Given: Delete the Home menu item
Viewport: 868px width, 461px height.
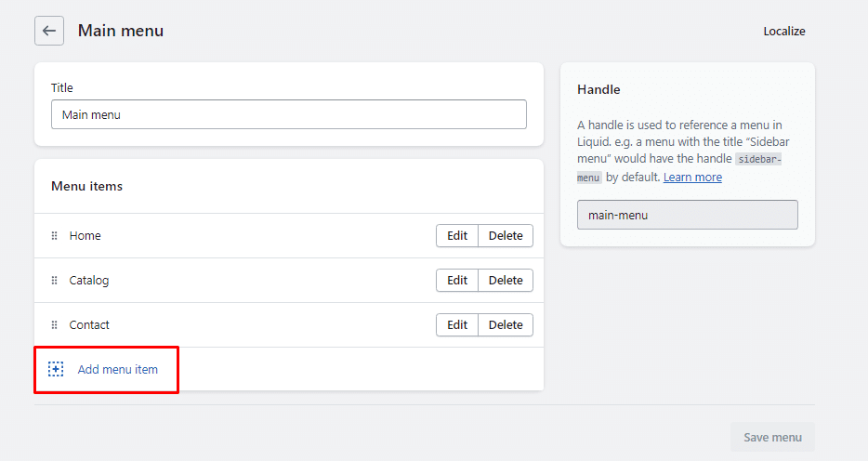Looking at the screenshot, I should click(x=506, y=236).
